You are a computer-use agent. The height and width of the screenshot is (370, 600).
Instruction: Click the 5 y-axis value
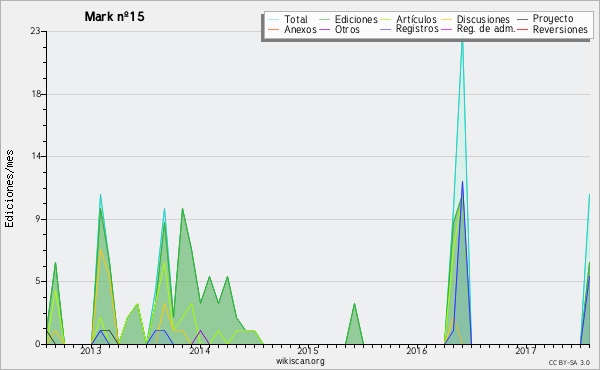(38, 281)
